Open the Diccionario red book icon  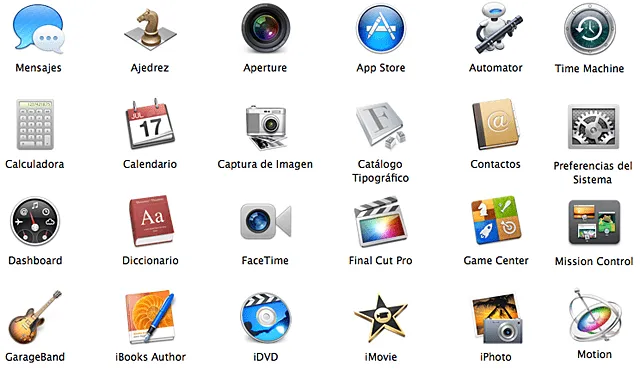151,220
